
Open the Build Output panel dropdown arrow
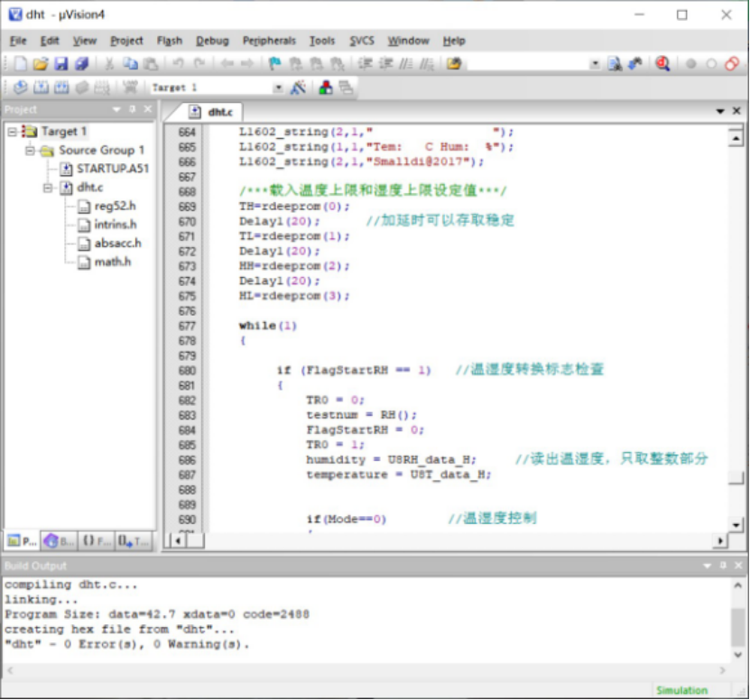(x=707, y=566)
